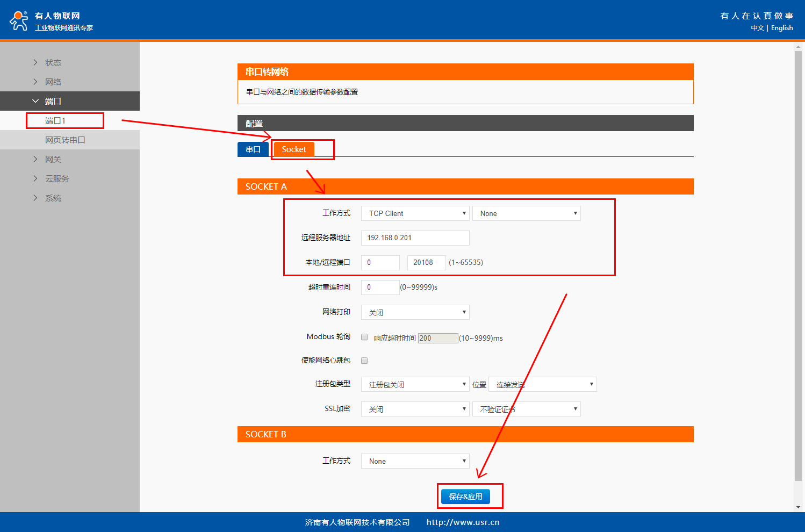Image resolution: width=805 pixels, height=532 pixels.
Task: Click the remote server address field
Action: pos(415,238)
